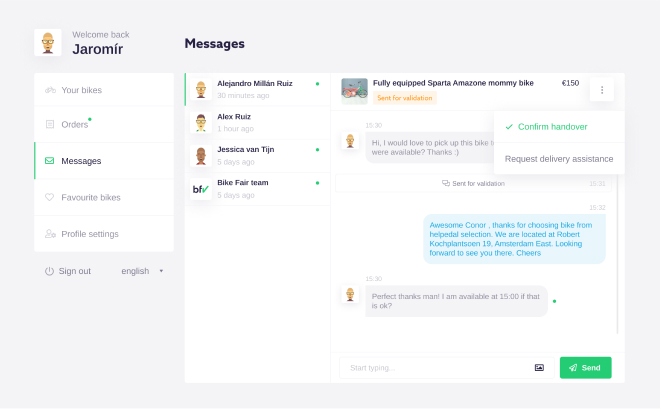Image resolution: width=660 pixels, height=409 pixels.
Task: Choose Request delivery assistance option
Action: click(559, 158)
